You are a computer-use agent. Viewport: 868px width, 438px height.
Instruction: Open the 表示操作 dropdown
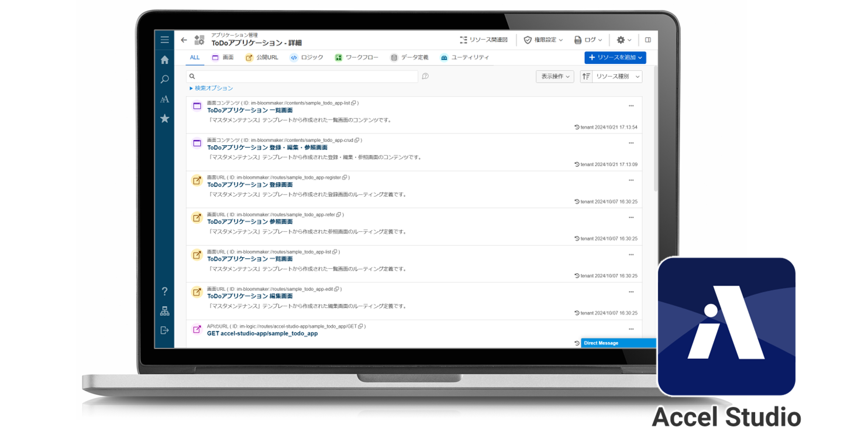(554, 77)
